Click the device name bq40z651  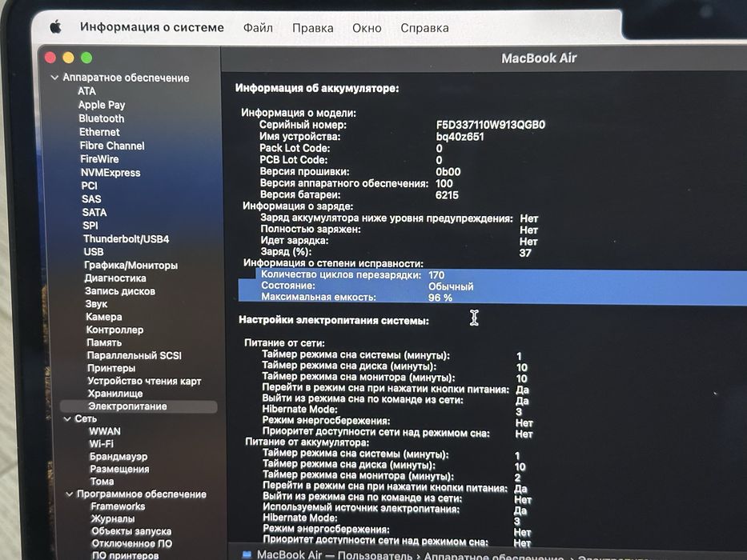pyautogui.click(x=460, y=137)
